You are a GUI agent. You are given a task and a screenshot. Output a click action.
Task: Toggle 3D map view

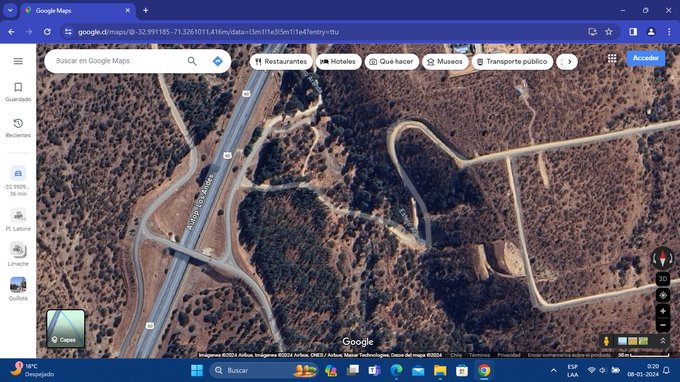[x=663, y=279]
